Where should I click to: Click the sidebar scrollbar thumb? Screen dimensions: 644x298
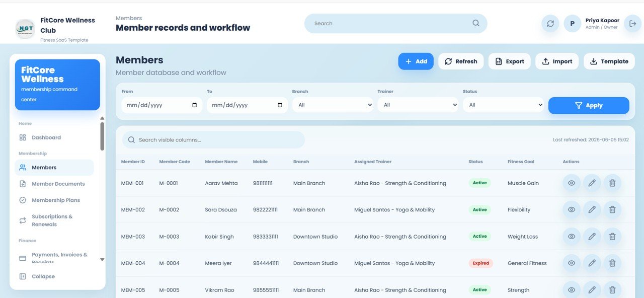point(102,136)
